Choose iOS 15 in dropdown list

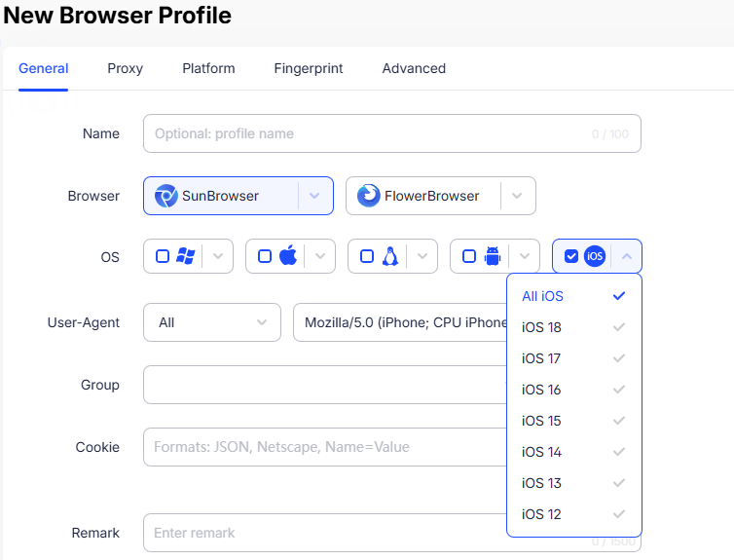(x=574, y=421)
